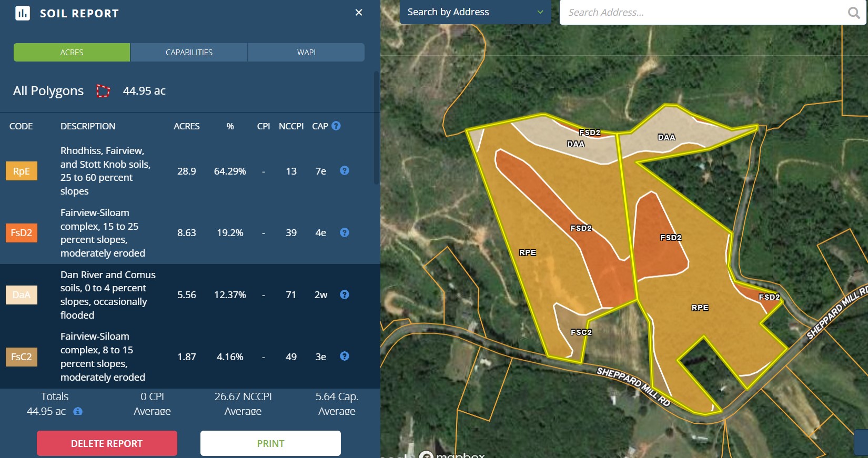The image size is (868, 458).
Task: Open info icon for FsD2 soil row
Action: (x=345, y=232)
